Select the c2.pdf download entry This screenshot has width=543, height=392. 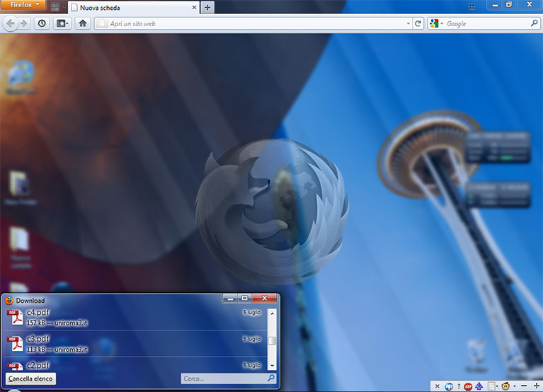point(135,364)
